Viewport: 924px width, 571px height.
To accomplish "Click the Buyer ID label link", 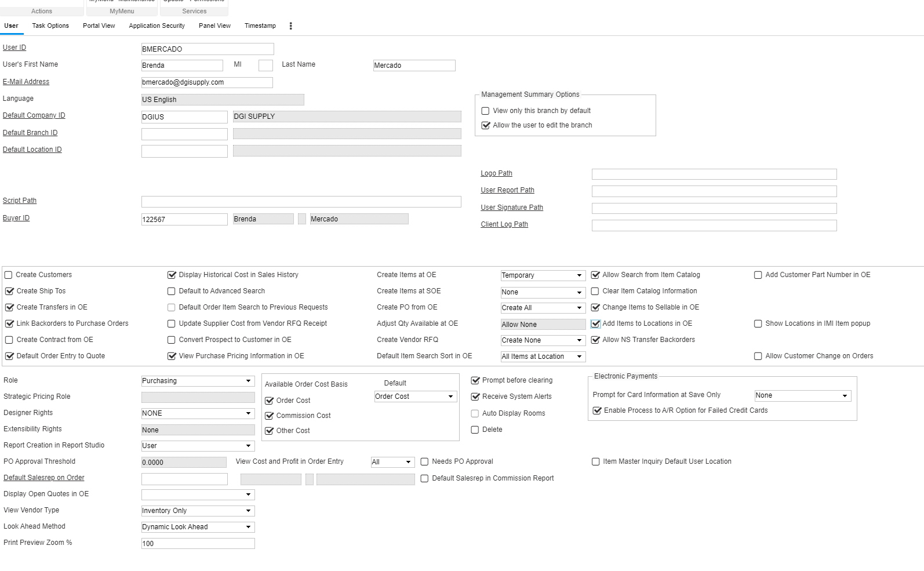I will (16, 219).
